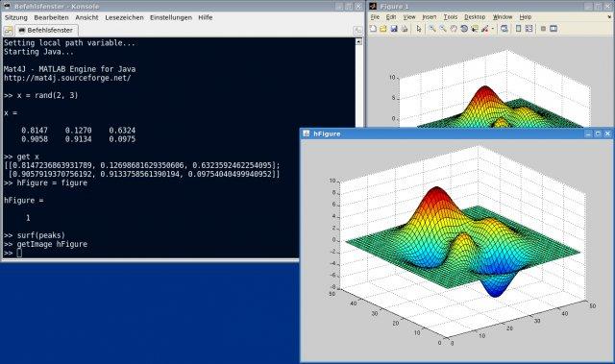
Task: Activate the Zoom In magnifier tool
Action: point(432,28)
